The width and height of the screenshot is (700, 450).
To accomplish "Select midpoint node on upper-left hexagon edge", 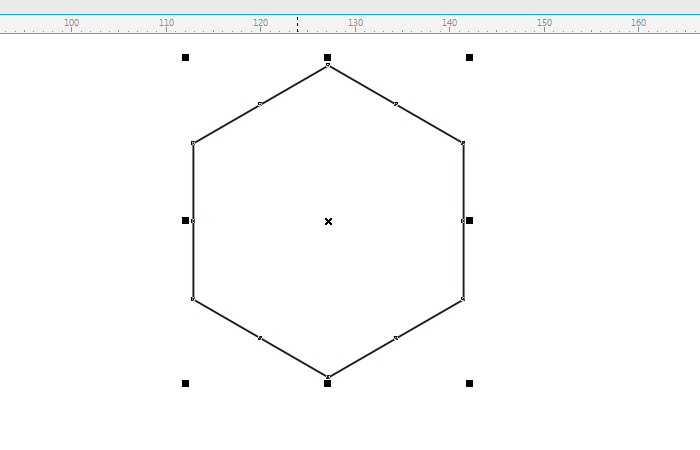I will tap(261, 104).
